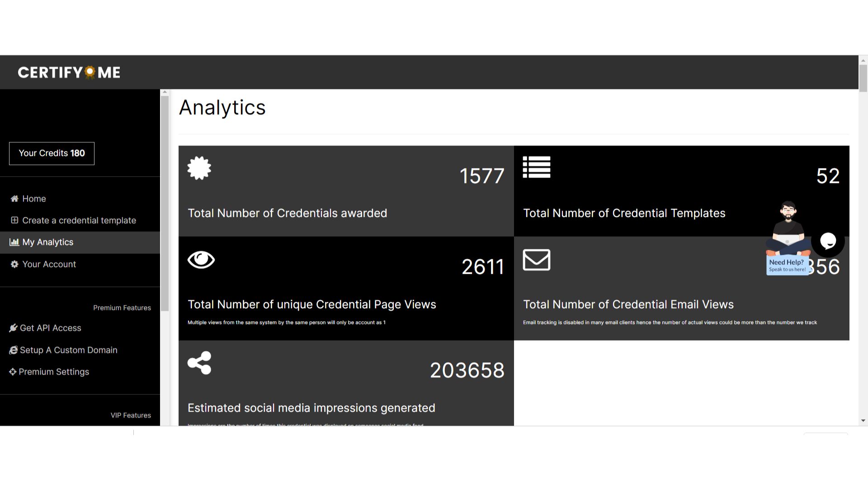Go to Create a credential template

(x=79, y=221)
